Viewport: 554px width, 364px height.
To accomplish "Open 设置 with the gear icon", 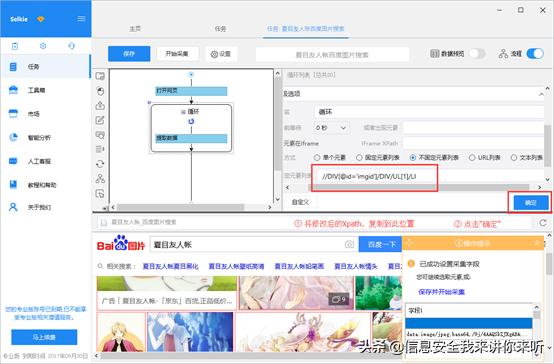I will click(x=221, y=54).
